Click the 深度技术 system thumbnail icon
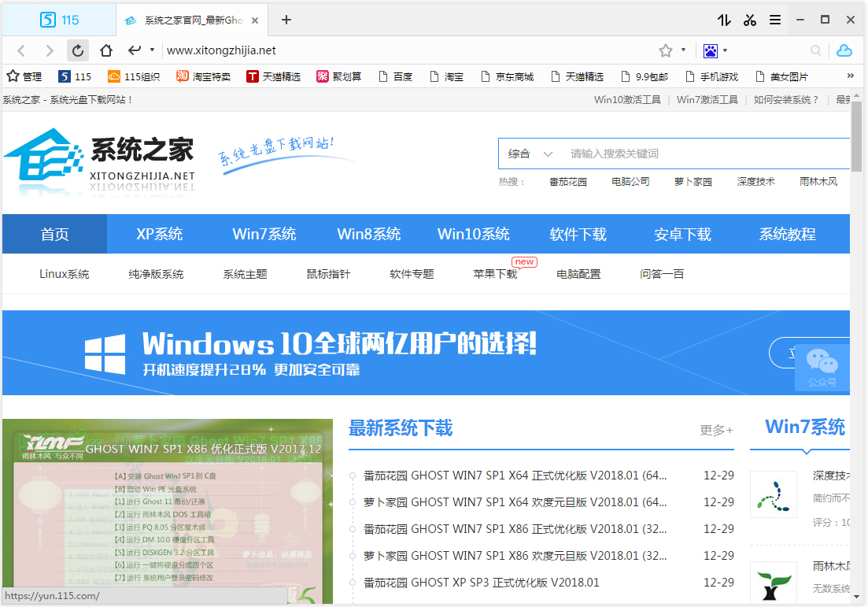The height and width of the screenshot is (607, 868). click(x=774, y=494)
